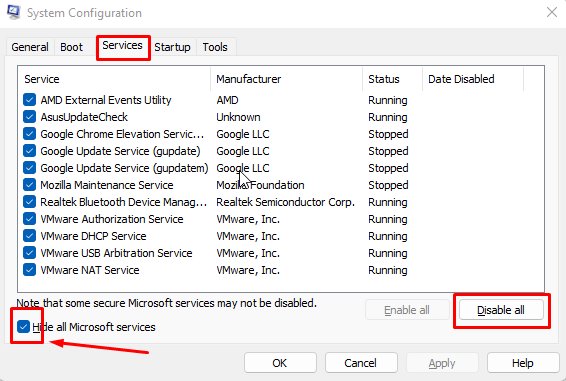Click the Enable all button
Viewport: 566px width, 381px height.
point(407,310)
